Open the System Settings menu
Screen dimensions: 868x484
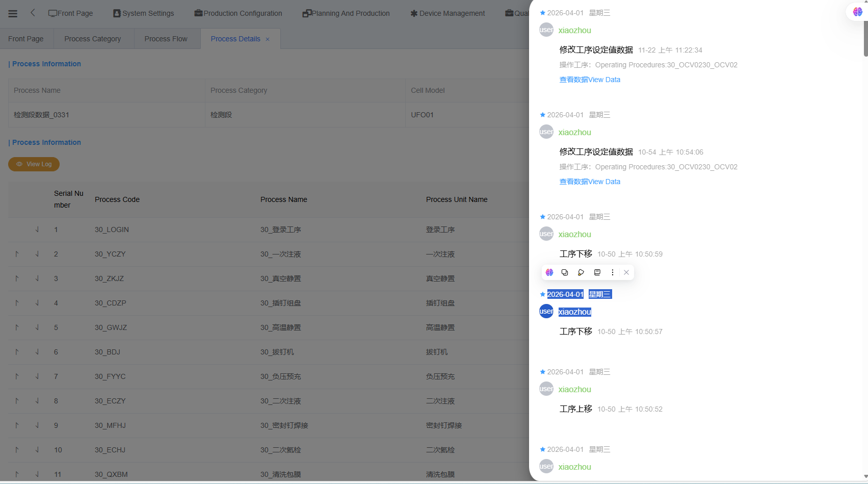pos(143,13)
